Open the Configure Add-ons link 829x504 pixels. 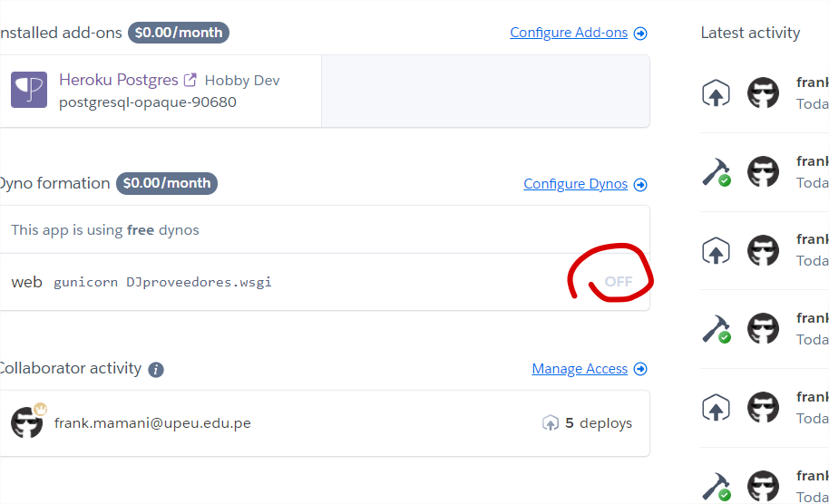569,33
